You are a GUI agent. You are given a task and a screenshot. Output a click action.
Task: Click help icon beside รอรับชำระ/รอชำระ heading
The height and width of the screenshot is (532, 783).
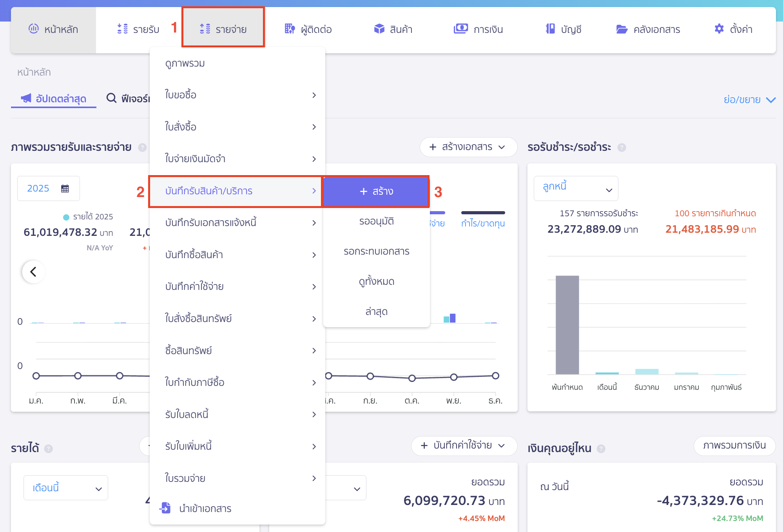(x=622, y=147)
